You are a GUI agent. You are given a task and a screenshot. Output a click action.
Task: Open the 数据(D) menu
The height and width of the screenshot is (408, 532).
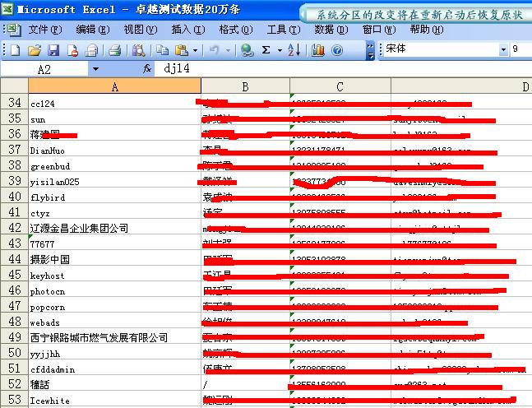(x=331, y=30)
